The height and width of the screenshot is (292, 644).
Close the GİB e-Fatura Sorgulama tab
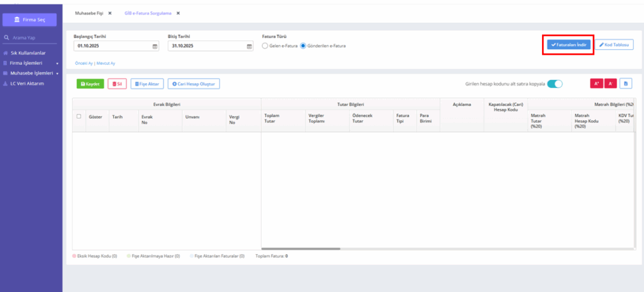coord(178,13)
